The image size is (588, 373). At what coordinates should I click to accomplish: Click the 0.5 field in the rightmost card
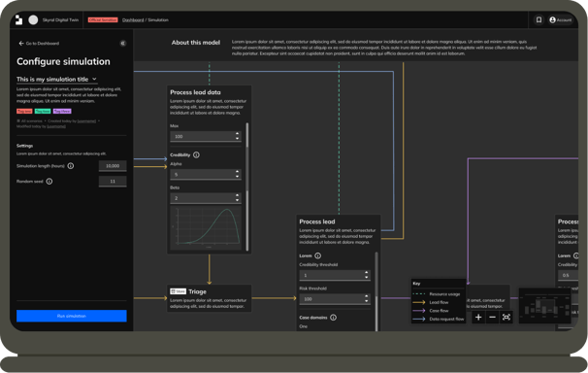[x=569, y=276]
